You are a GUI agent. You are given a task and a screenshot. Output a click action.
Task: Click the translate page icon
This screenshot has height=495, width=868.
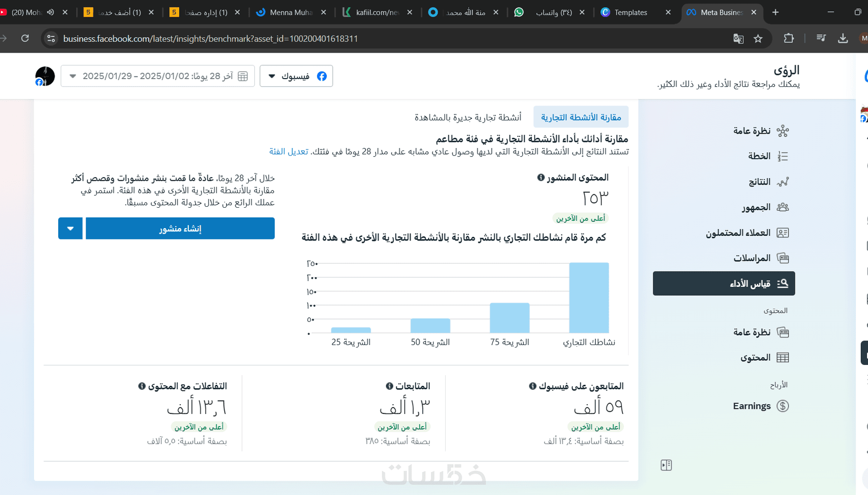738,38
